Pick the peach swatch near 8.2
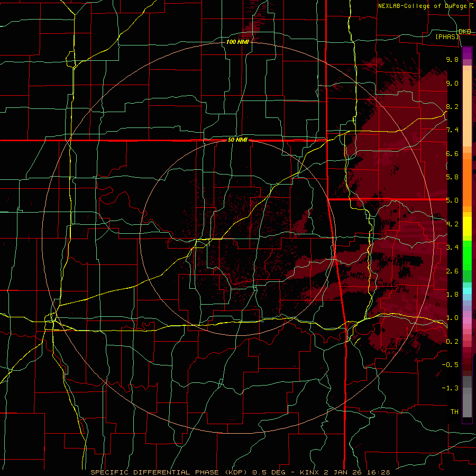The width and height of the screenshot is (476, 476). click(467, 109)
